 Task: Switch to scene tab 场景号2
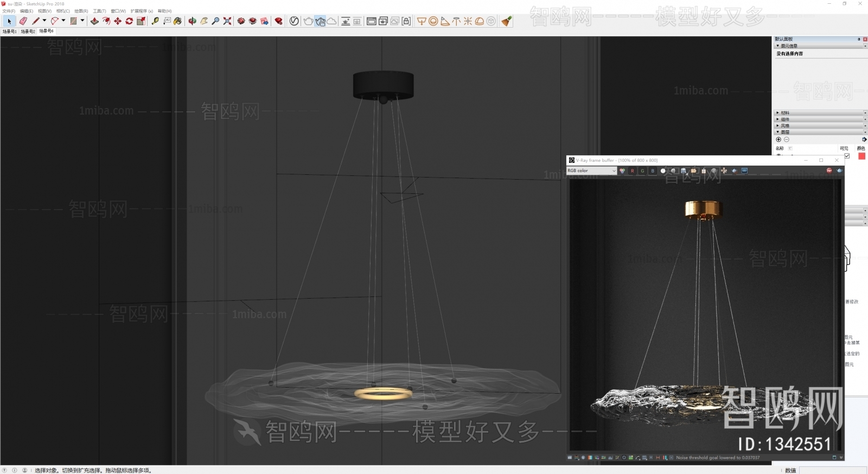pos(28,31)
